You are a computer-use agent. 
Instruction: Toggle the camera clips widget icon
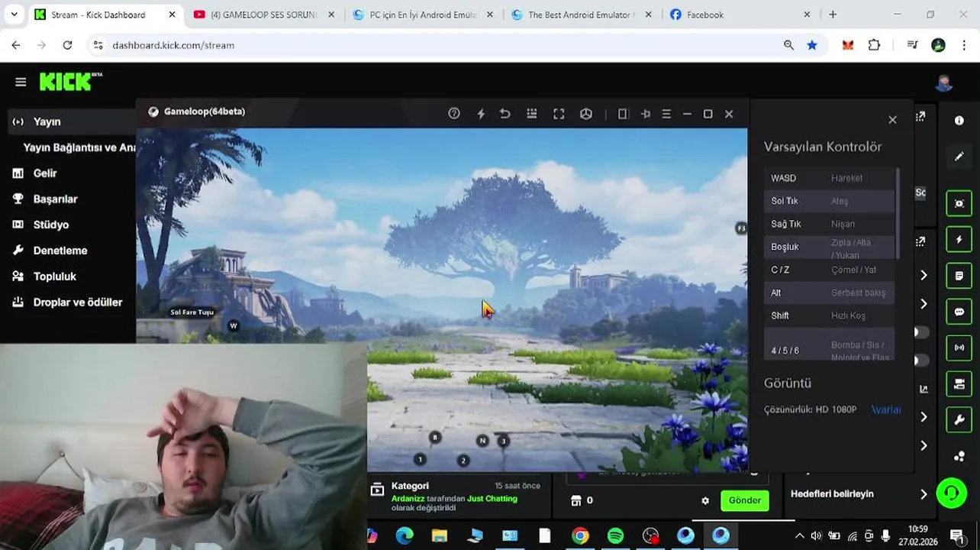tap(959, 384)
